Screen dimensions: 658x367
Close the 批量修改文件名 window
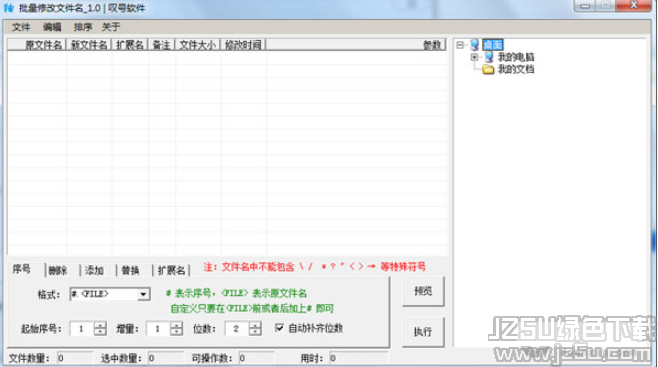point(634,5)
